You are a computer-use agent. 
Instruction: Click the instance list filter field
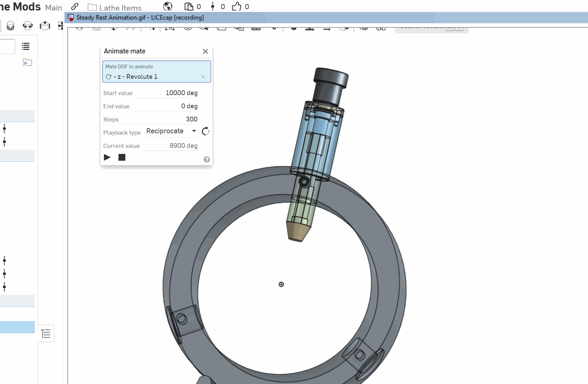[7, 46]
